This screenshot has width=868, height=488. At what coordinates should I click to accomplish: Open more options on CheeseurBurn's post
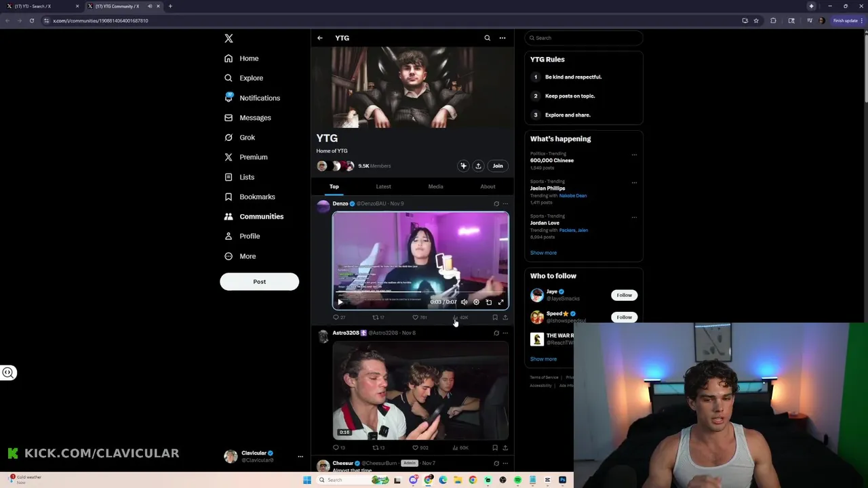505,464
